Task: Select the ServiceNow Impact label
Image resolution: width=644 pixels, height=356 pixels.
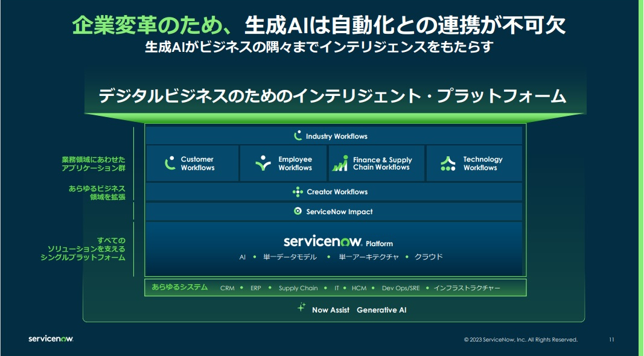Action: click(339, 211)
